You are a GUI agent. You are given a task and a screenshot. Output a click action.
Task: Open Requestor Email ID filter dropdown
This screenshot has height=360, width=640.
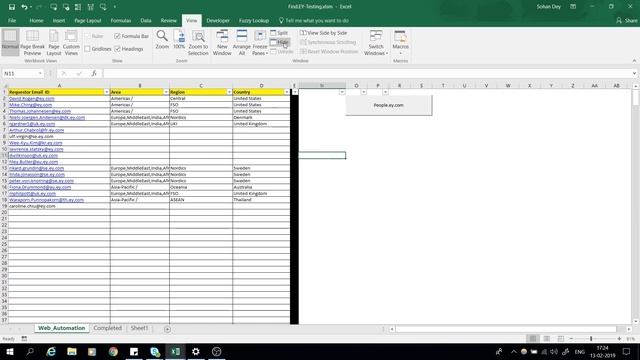pyautogui.click(x=107, y=92)
